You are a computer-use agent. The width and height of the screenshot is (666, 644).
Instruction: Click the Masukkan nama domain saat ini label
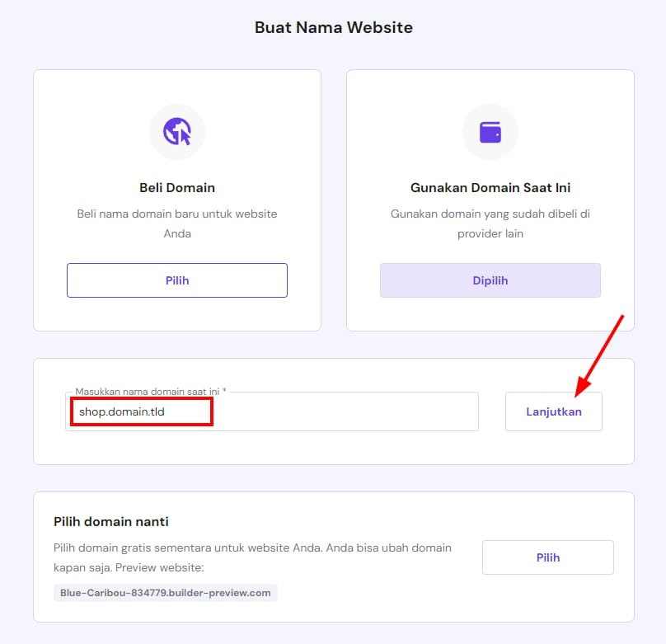tap(150, 391)
